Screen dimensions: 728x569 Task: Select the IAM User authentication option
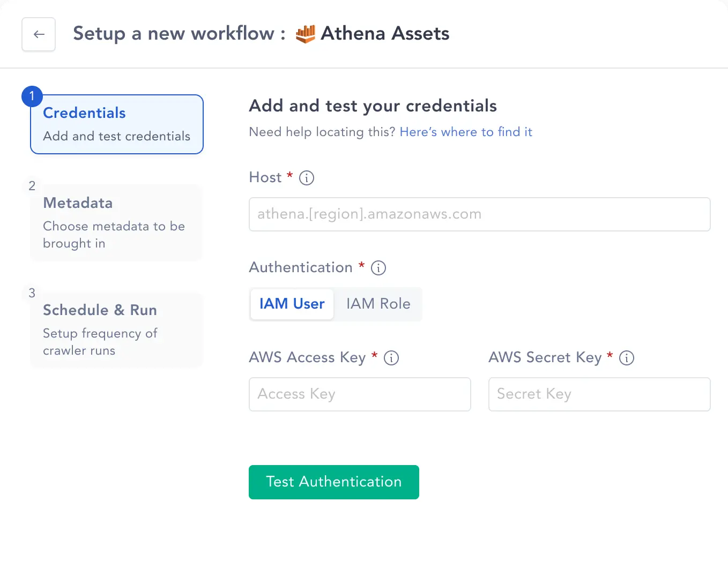pos(292,304)
